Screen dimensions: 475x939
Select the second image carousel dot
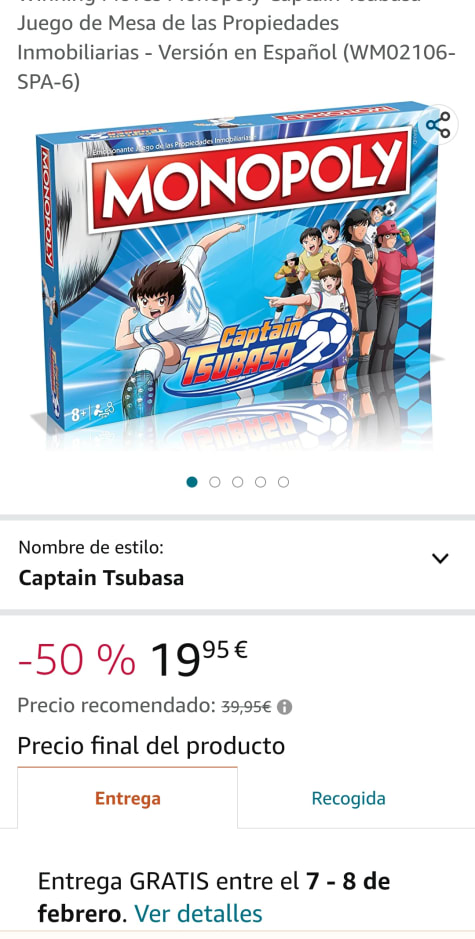click(x=214, y=482)
